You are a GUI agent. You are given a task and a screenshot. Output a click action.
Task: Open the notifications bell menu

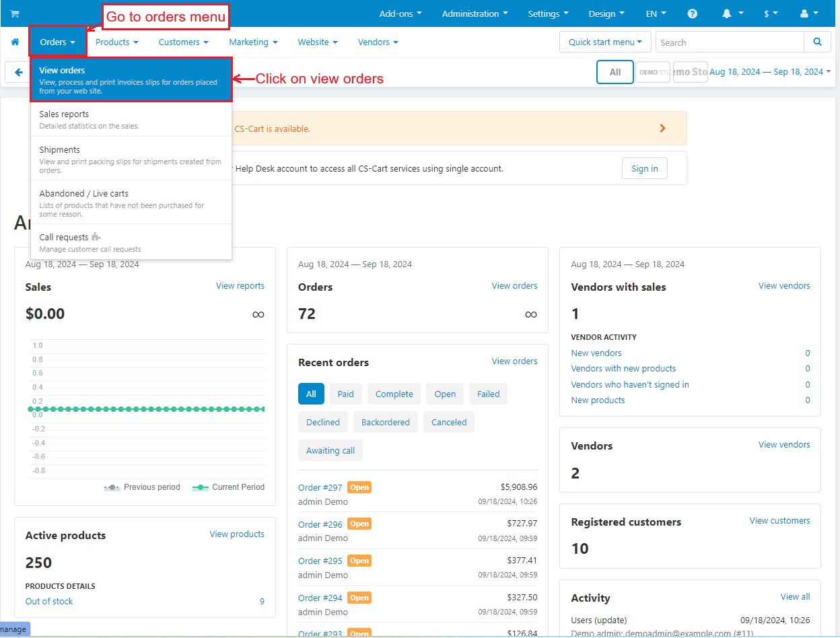732,13
